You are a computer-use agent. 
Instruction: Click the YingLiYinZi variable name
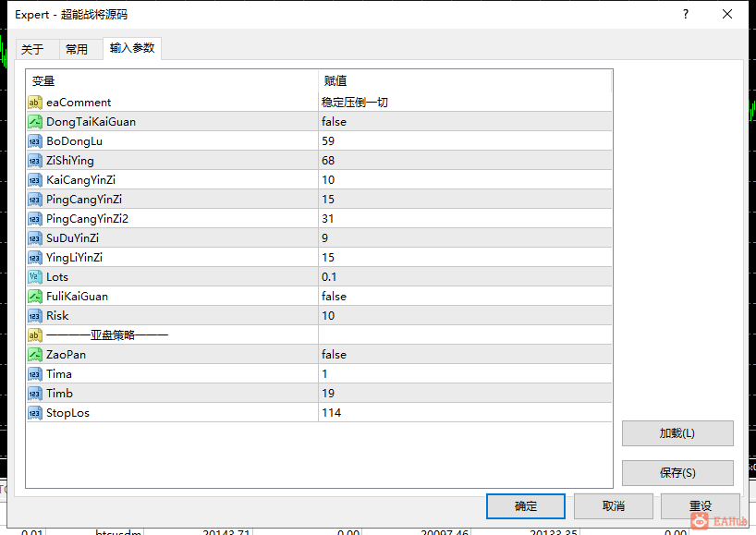(74, 258)
